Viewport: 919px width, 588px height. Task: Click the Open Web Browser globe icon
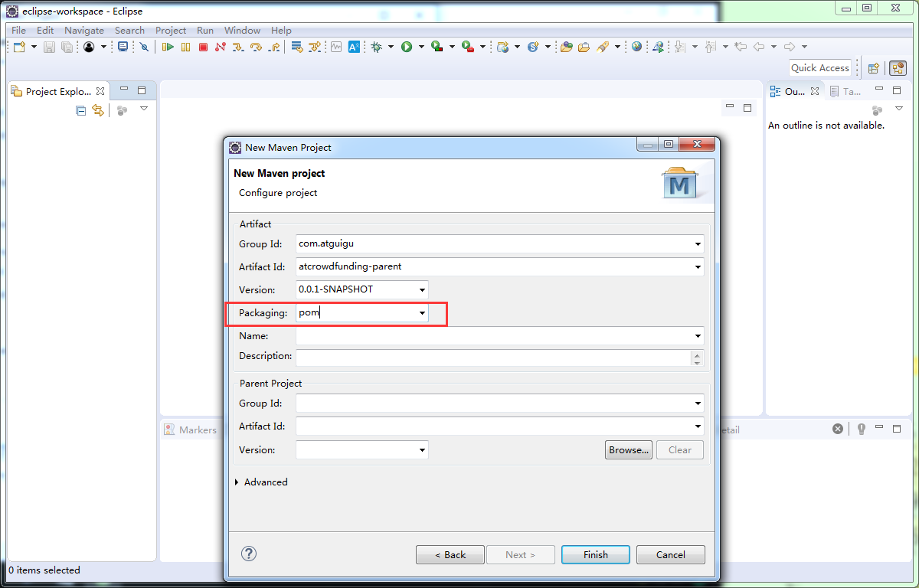tap(636, 46)
